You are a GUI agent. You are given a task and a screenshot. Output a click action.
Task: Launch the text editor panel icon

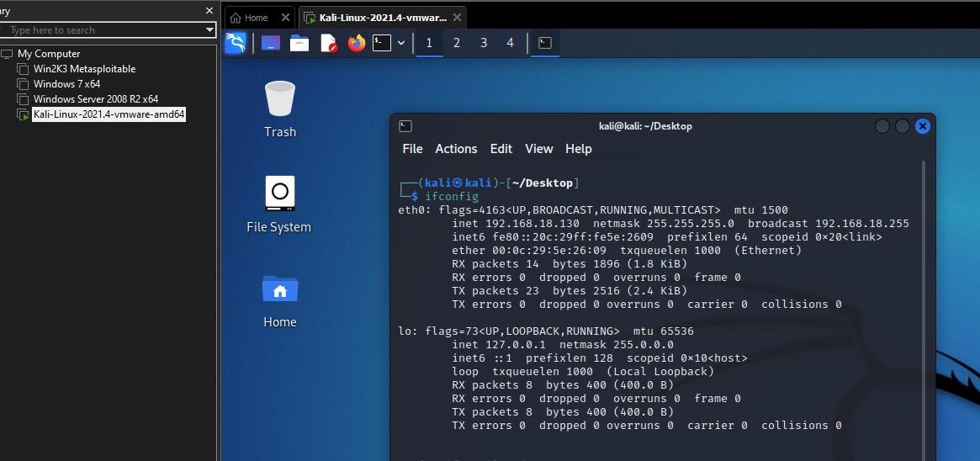pyautogui.click(x=329, y=43)
